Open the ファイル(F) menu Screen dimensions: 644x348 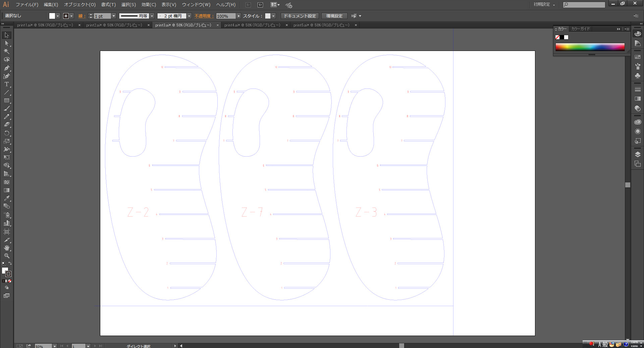tap(27, 5)
